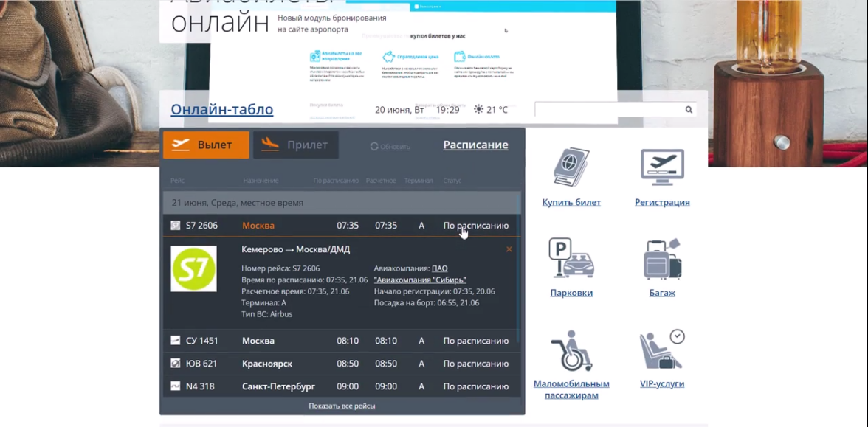The width and height of the screenshot is (868, 427).
Task: Click Терминал: A detail line
Action: pyautogui.click(x=263, y=302)
